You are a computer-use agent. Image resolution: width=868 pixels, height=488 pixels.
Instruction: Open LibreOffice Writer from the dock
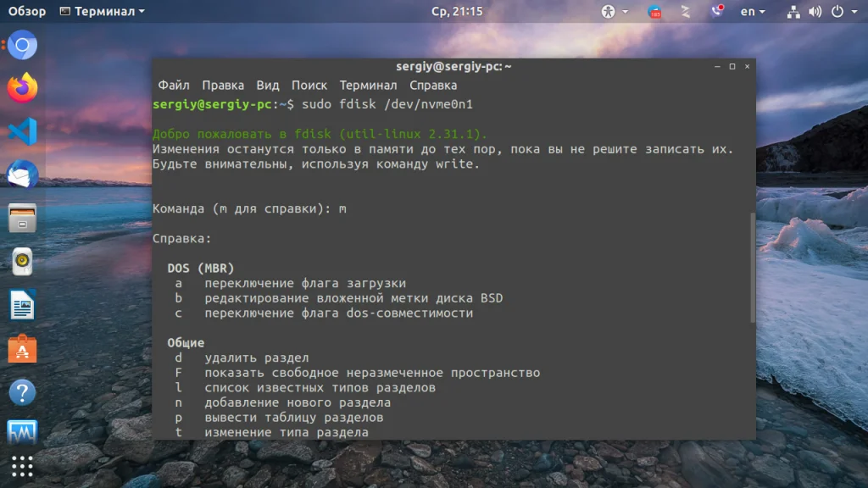click(x=22, y=305)
